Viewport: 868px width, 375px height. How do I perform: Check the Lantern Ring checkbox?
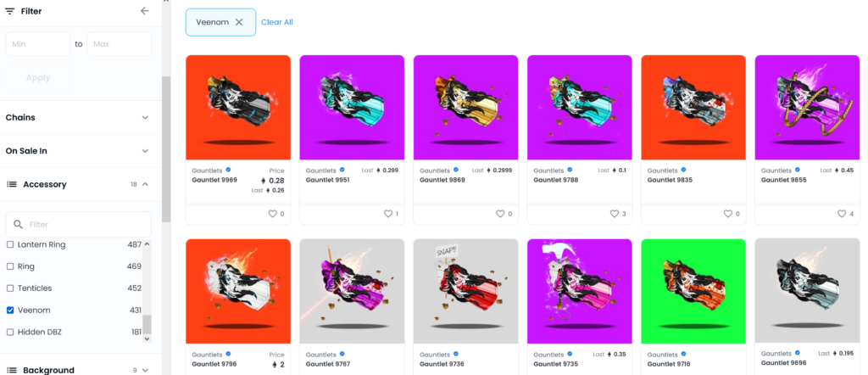click(x=10, y=244)
